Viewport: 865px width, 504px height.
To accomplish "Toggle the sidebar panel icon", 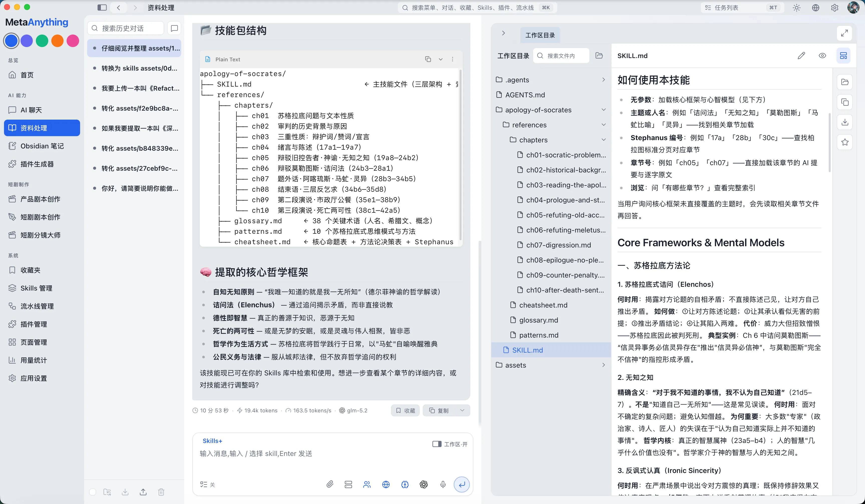I will (x=102, y=8).
